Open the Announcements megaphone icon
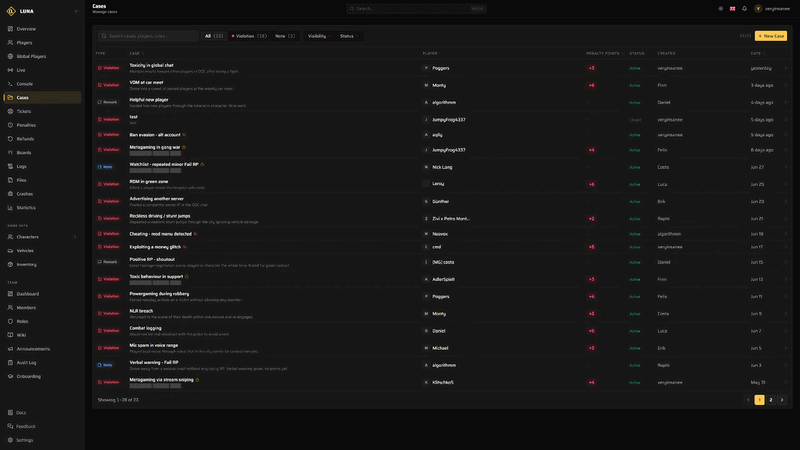 [x=10, y=349]
